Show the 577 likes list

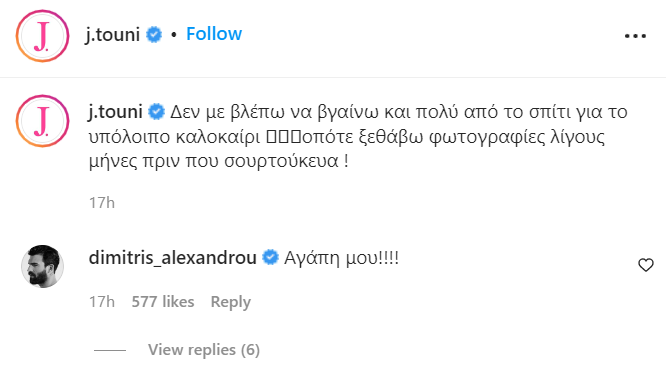click(x=163, y=302)
